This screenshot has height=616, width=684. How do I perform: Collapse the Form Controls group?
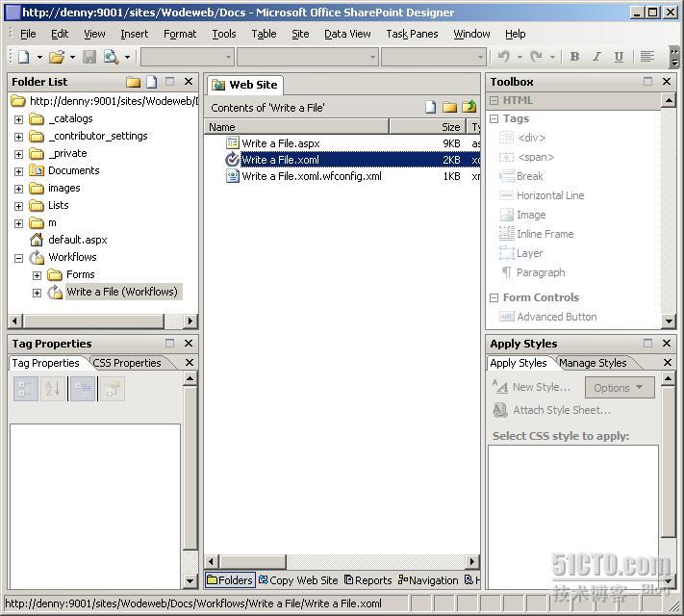click(494, 297)
